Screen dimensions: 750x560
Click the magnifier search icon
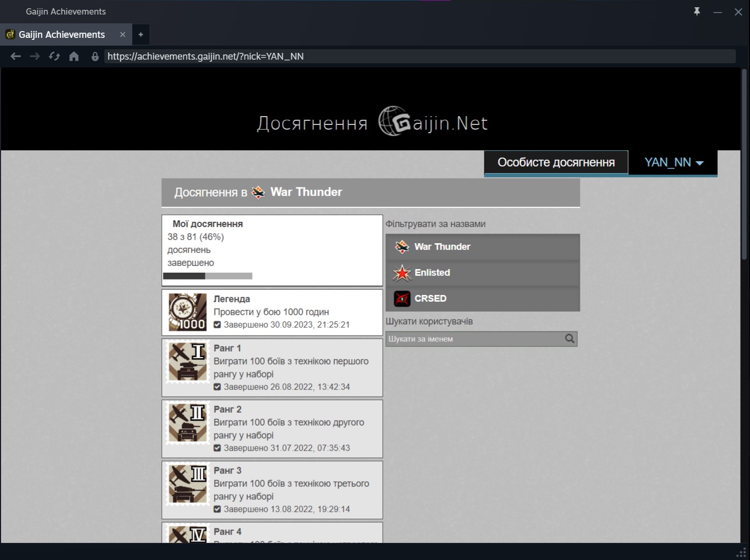coord(570,339)
